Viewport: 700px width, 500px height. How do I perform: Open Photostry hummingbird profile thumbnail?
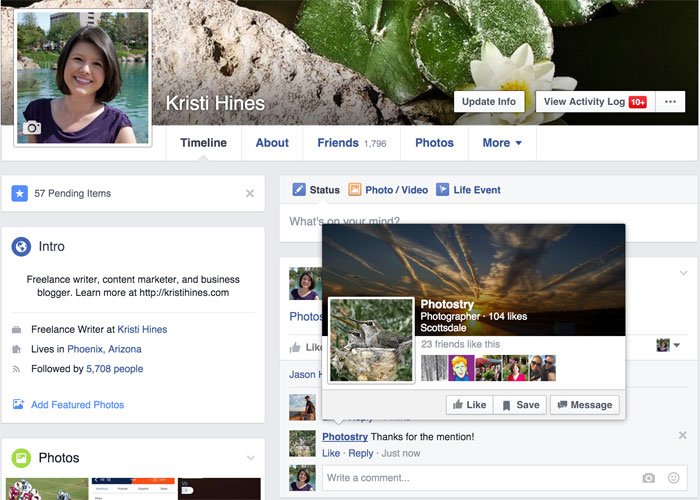click(x=371, y=340)
